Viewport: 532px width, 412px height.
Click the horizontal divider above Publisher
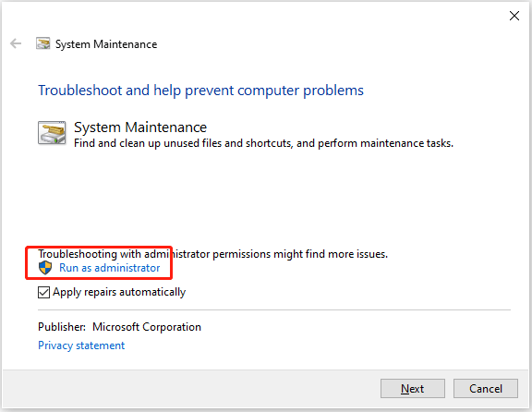[274, 309]
